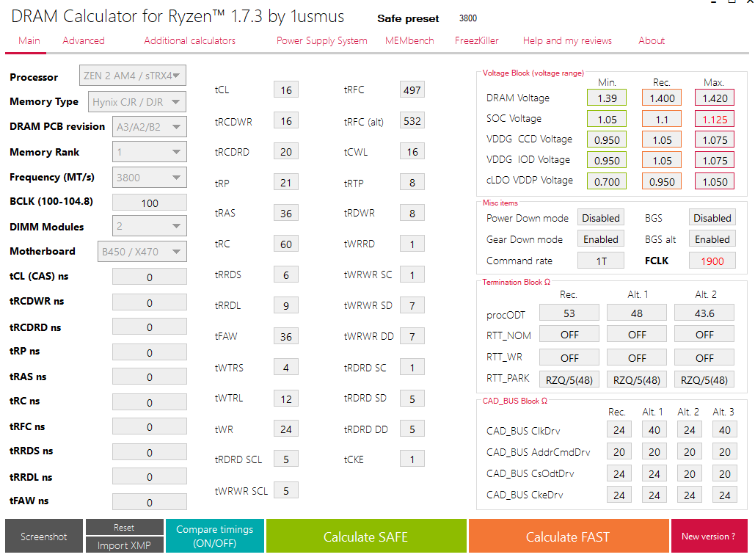The image size is (755, 560).
Task: Click the Screenshot button
Action: (44, 536)
